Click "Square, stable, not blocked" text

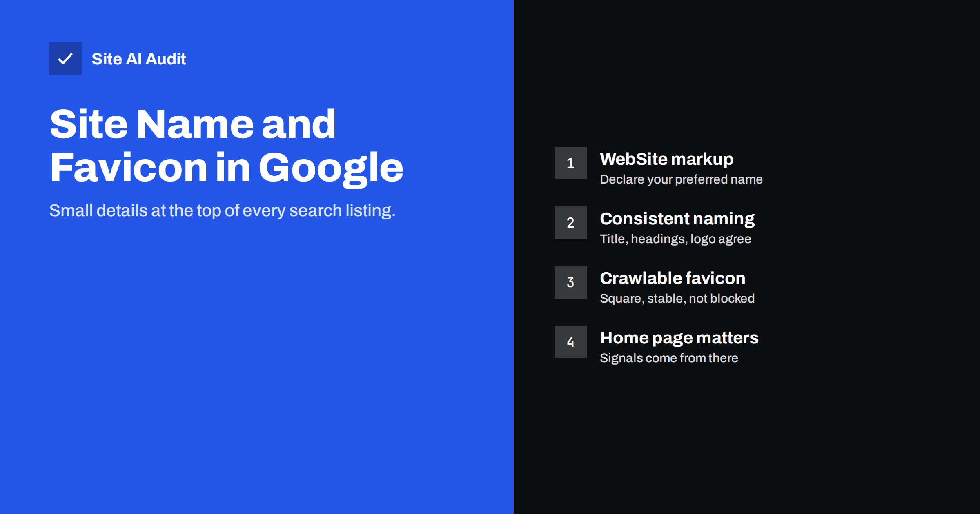(x=677, y=299)
